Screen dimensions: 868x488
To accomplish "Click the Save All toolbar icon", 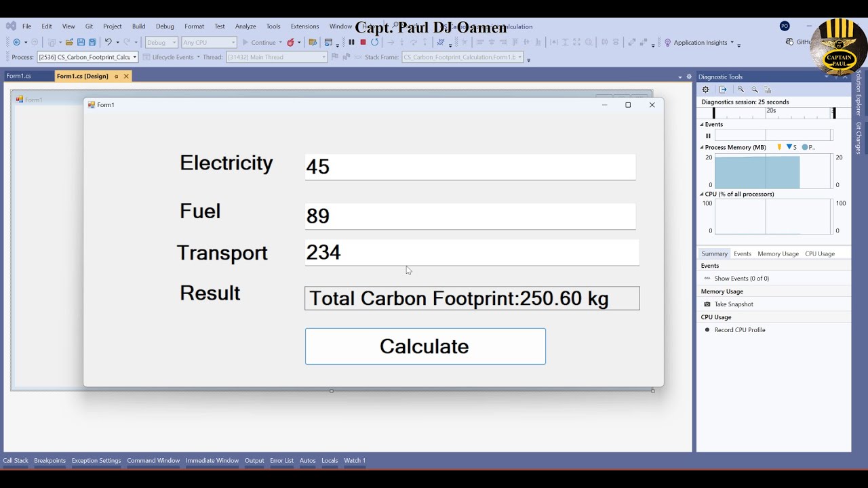I will coord(92,42).
